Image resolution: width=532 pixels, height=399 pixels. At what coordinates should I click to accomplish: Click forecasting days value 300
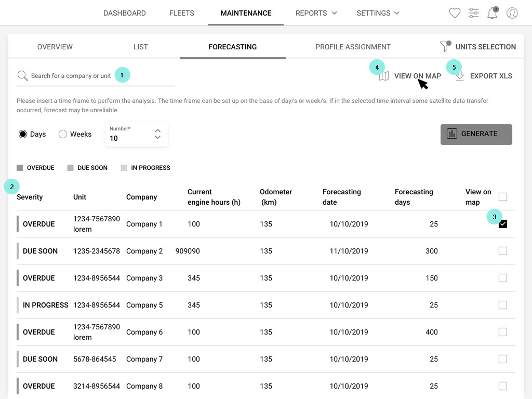point(432,251)
